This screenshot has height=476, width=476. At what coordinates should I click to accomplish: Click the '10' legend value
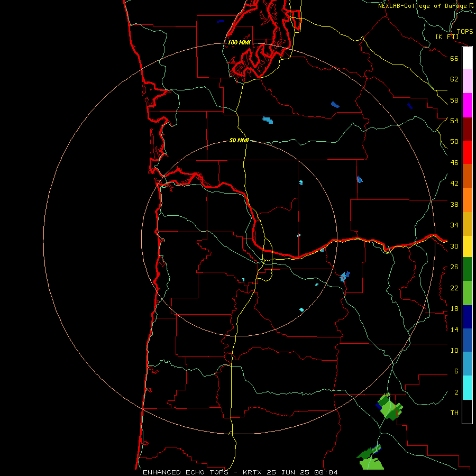tap(454, 351)
